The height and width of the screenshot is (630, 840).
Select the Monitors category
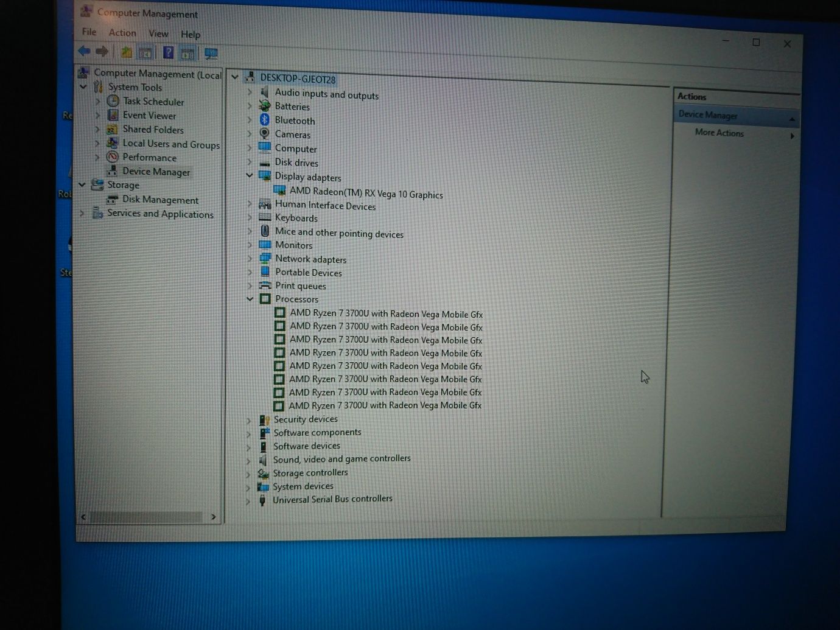coord(293,245)
